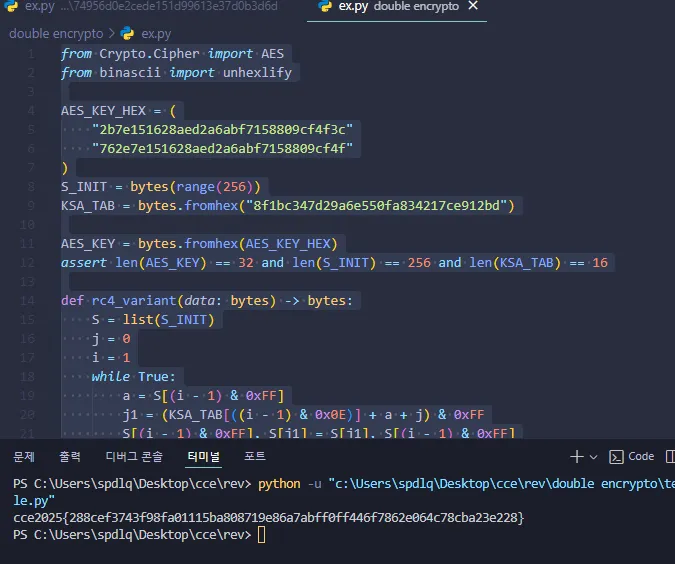Image resolution: width=675 pixels, height=564 pixels.
Task: Select the Code terminal instance
Action: point(632,456)
